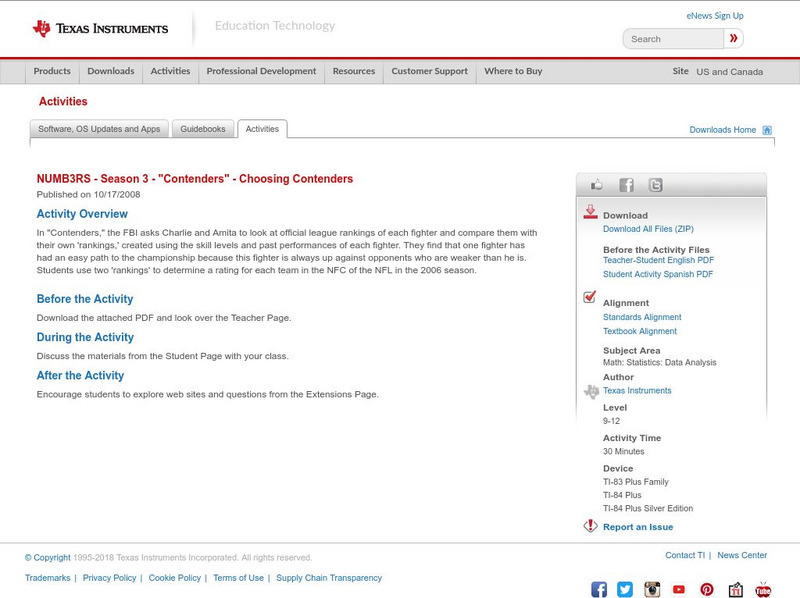Open the Contact TI link
Image resolution: width=800 pixels, height=598 pixels.
685,555
